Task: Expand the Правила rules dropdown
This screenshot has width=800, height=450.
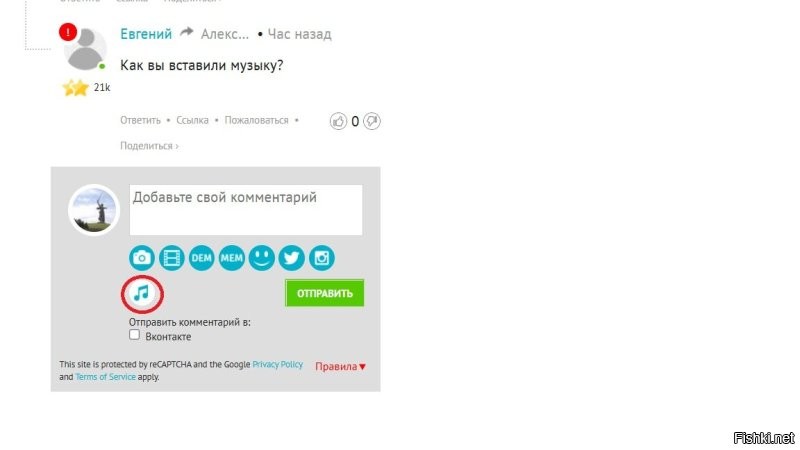Action: pos(340,366)
